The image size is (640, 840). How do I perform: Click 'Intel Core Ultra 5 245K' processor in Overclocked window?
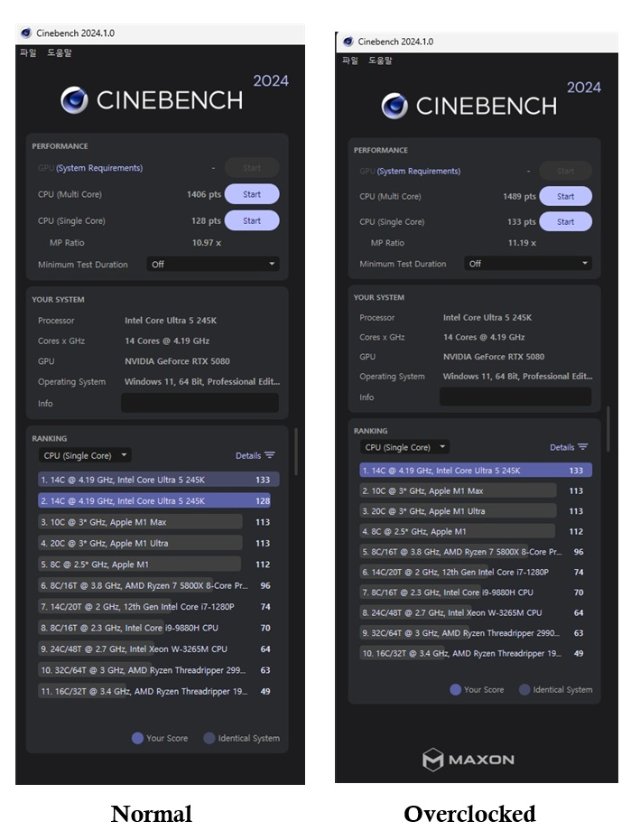tap(487, 317)
